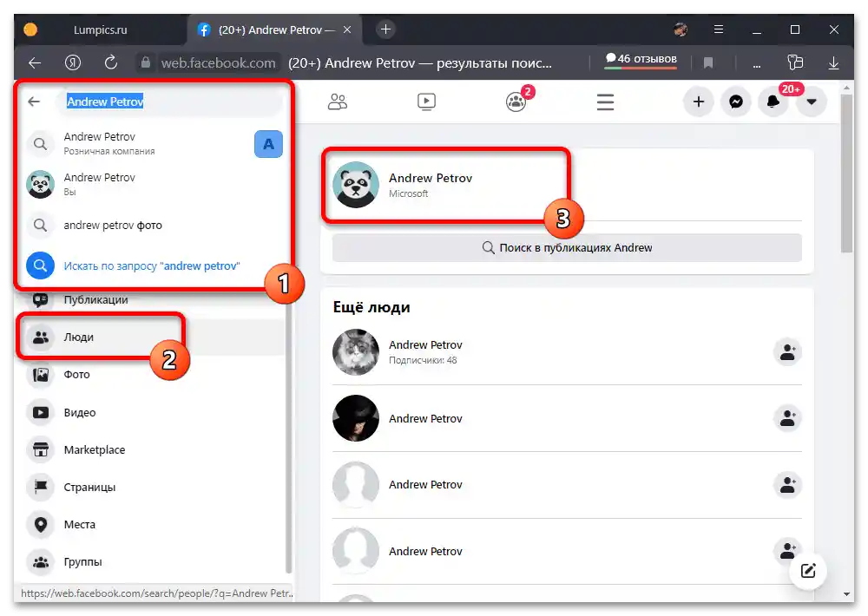
Task: Open the 46 отзывов reviews badge
Action: pyautogui.click(x=641, y=60)
